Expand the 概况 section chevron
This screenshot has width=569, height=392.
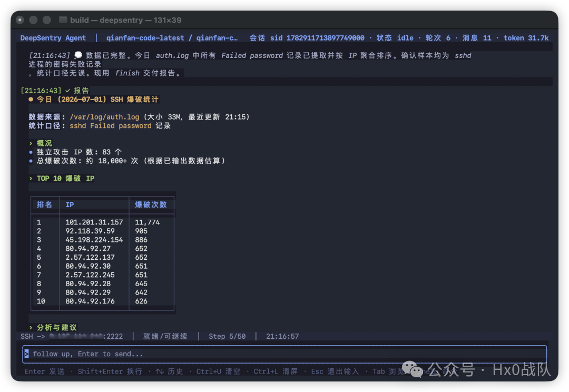[31, 143]
